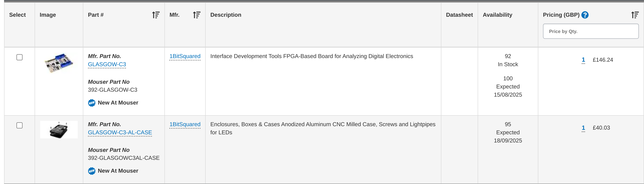
Task: Open the GLASGOW-C3 board product thumbnail
Action: [59, 63]
